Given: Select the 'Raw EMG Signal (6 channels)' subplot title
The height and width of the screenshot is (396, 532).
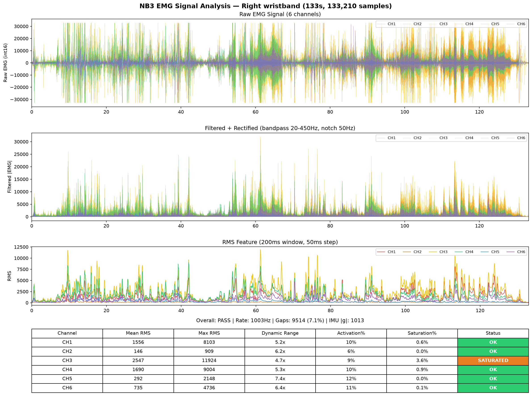Looking at the screenshot, I should 280,14.
